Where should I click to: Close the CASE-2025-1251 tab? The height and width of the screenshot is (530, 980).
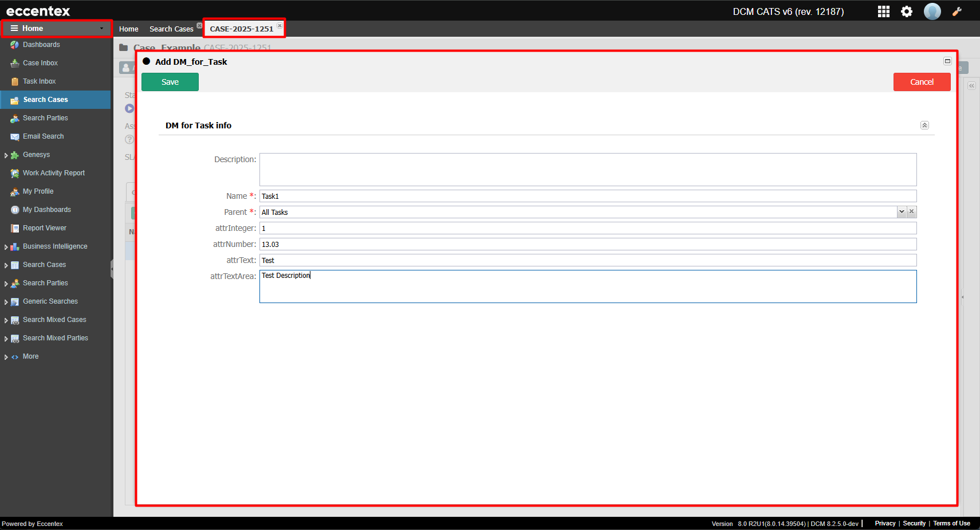(280, 25)
